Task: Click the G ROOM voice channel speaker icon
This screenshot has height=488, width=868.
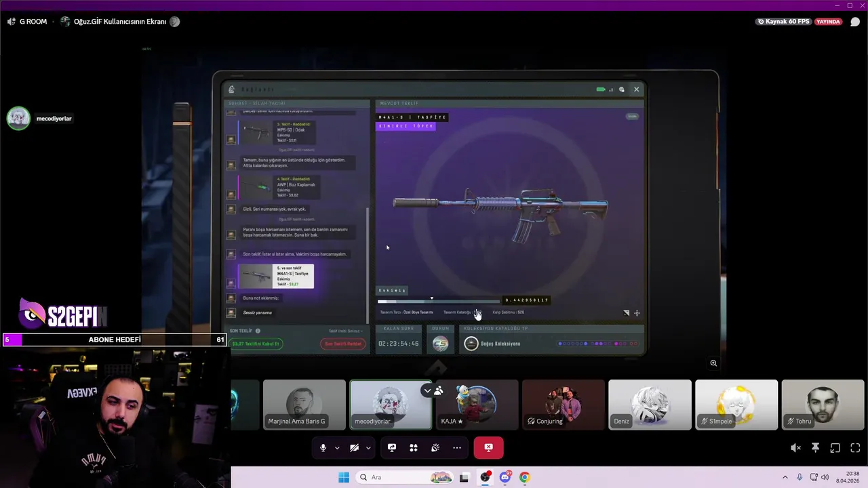Action: (x=12, y=22)
